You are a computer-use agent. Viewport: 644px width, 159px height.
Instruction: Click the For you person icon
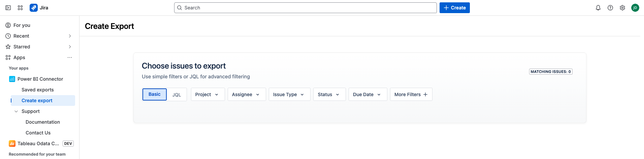[x=8, y=25]
